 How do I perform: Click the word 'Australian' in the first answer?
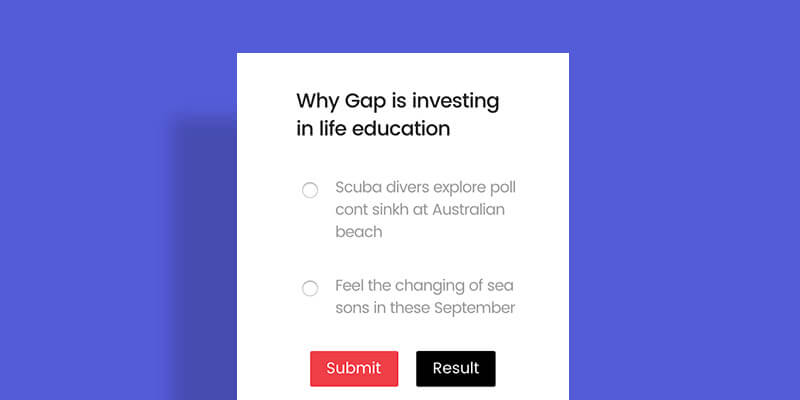pyautogui.click(x=468, y=209)
